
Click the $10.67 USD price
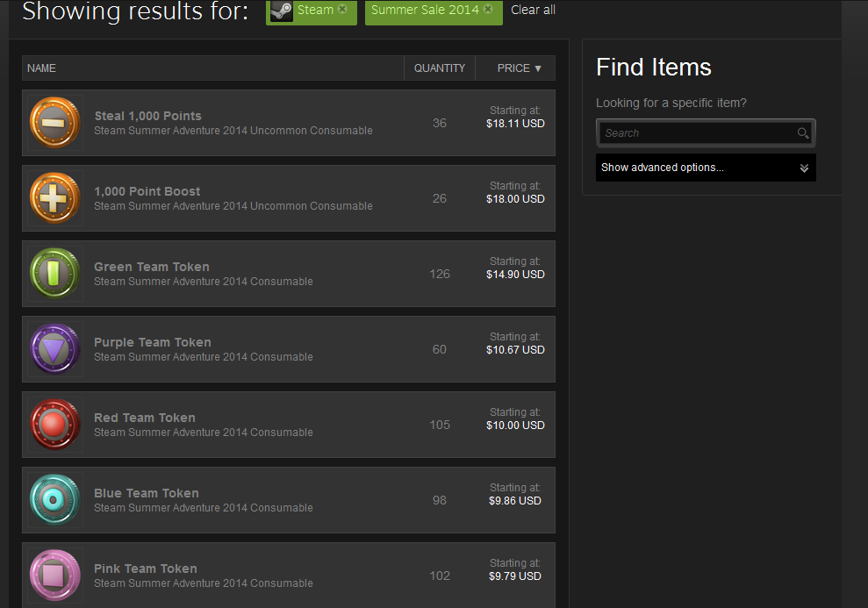point(515,350)
